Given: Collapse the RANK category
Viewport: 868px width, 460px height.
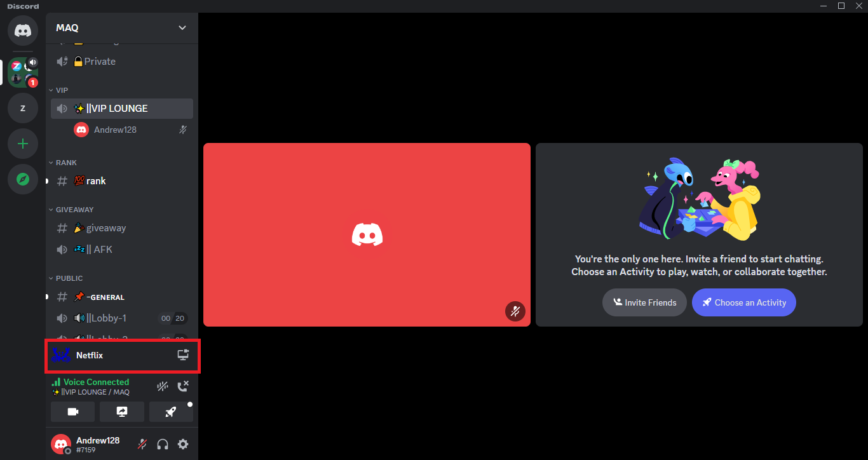Looking at the screenshot, I should (62, 163).
